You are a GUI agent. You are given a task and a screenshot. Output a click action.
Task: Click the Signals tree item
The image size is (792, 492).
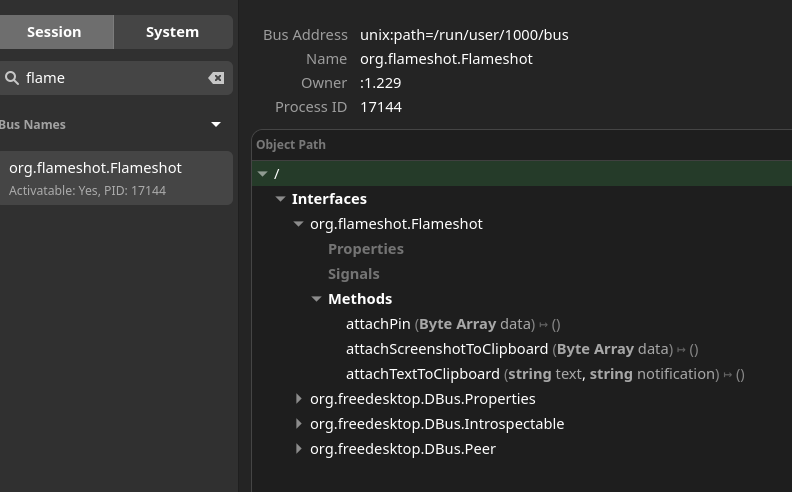pos(354,274)
